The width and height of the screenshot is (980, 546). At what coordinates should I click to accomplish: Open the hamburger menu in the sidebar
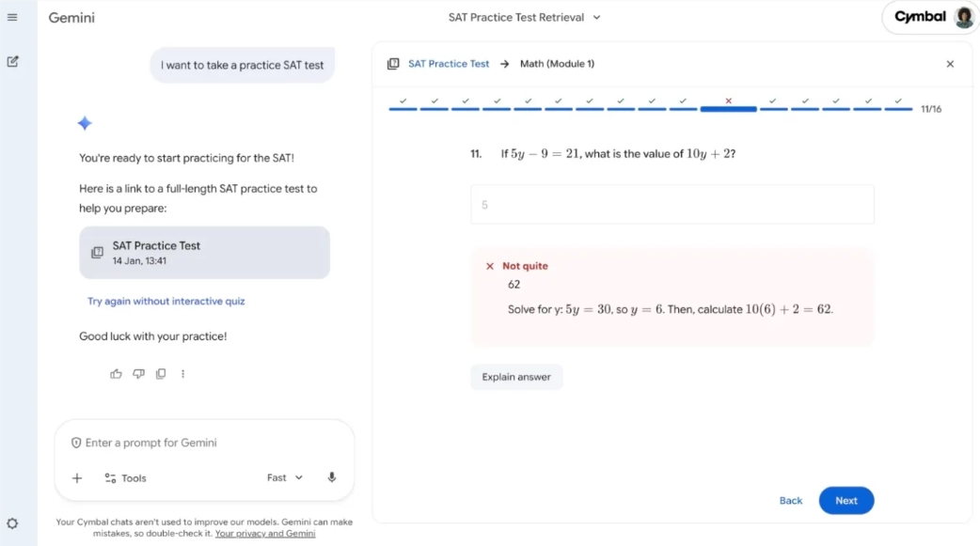(13, 16)
